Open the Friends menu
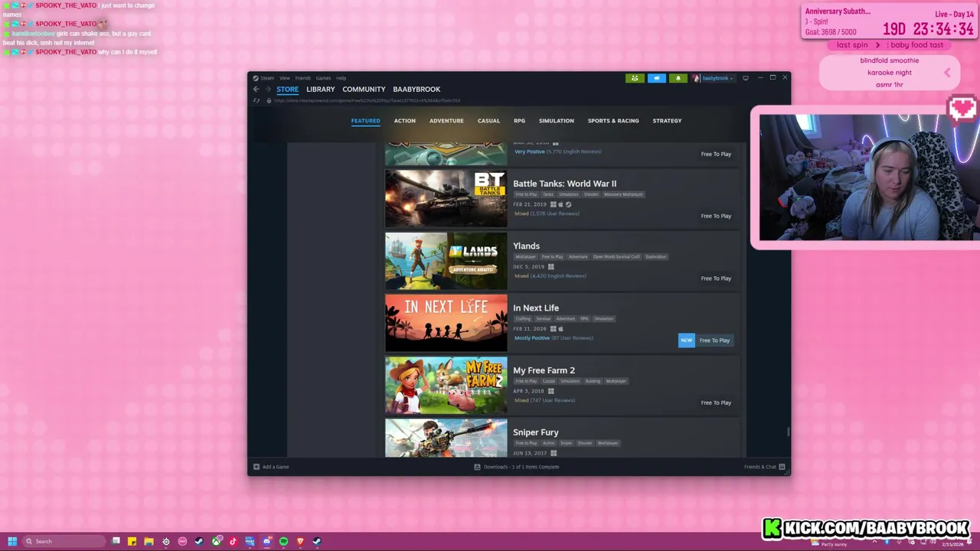This screenshot has width=980, height=551. click(302, 78)
